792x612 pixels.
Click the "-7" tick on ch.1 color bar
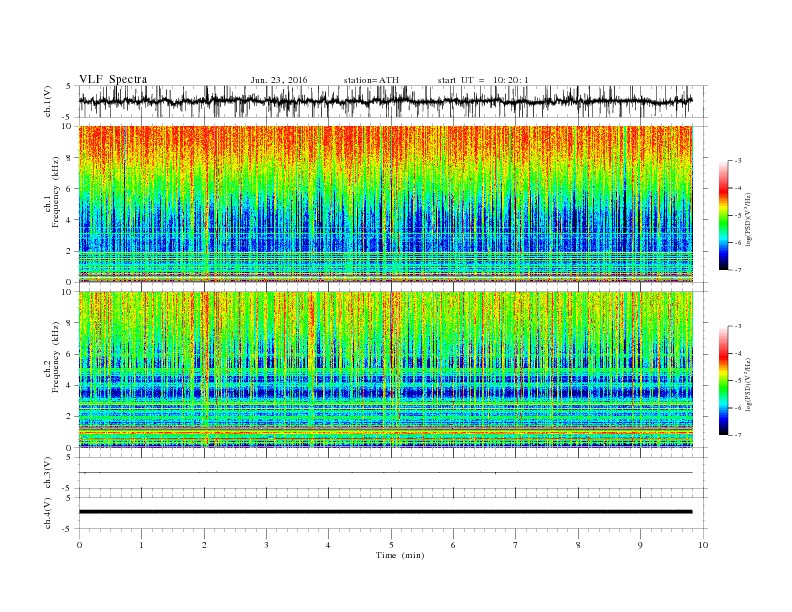tap(738, 270)
